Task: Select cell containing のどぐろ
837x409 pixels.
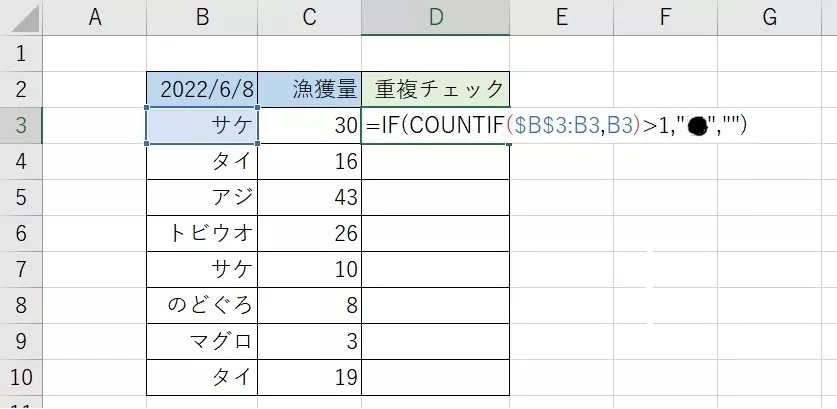Action: pos(202,306)
